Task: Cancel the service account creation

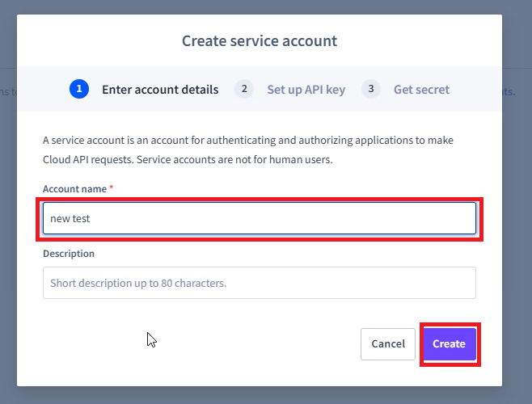Action: point(388,344)
